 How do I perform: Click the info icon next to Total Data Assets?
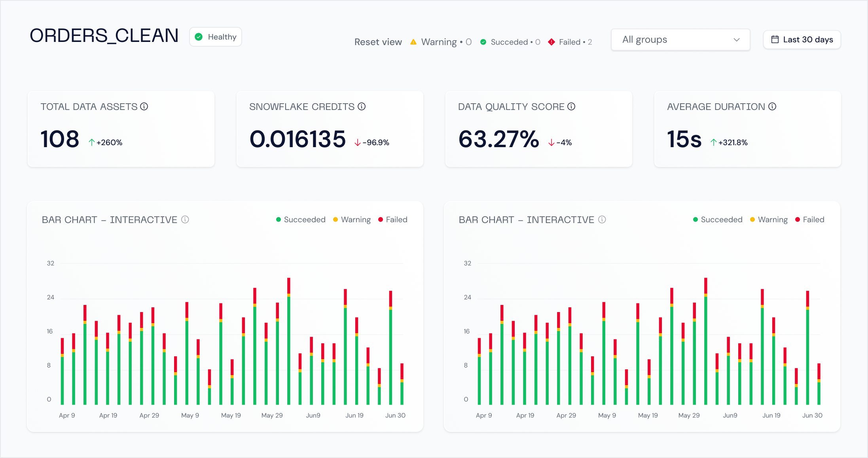[144, 106]
